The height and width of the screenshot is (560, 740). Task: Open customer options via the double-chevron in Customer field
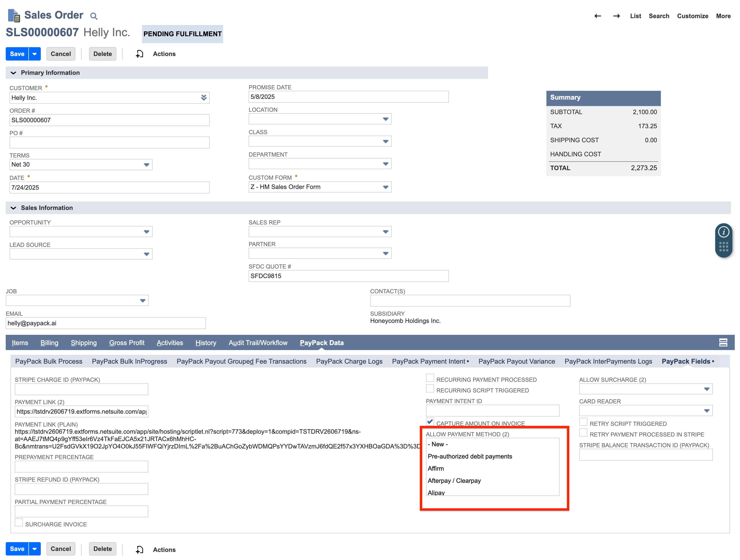pos(204,98)
